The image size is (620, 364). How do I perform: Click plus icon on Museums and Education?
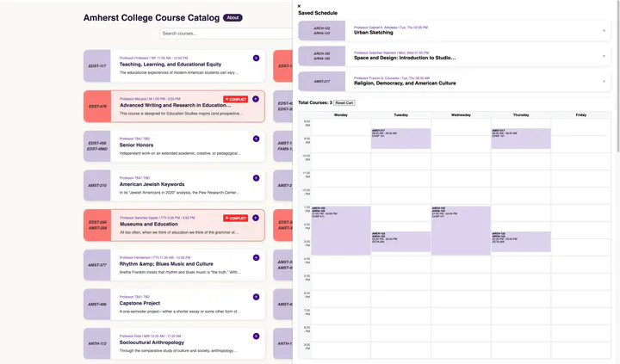(256, 218)
